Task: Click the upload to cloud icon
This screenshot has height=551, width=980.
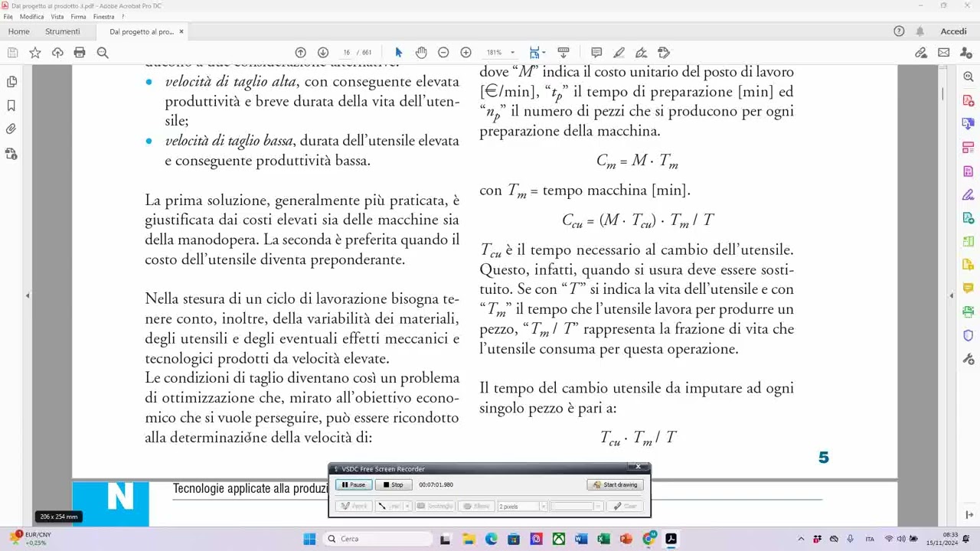Action: (57, 53)
